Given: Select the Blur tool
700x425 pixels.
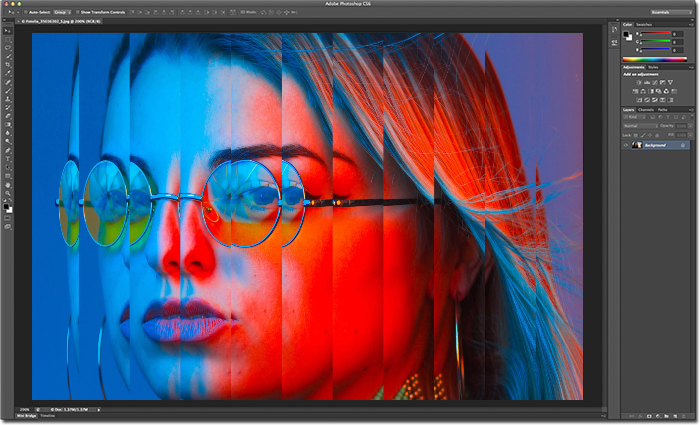Looking at the screenshot, I should (8, 133).
